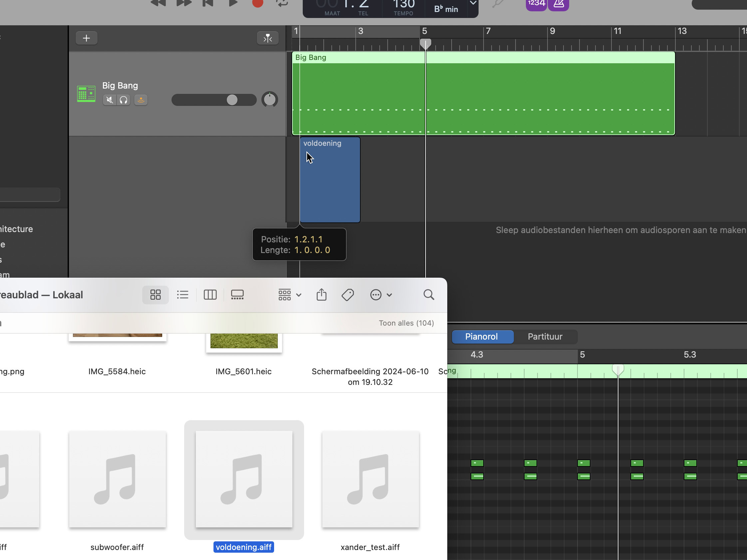Open Finder search with the magnifier icon
The width and height of the screenshot is (747, 560).
click(x=429, y=294)
